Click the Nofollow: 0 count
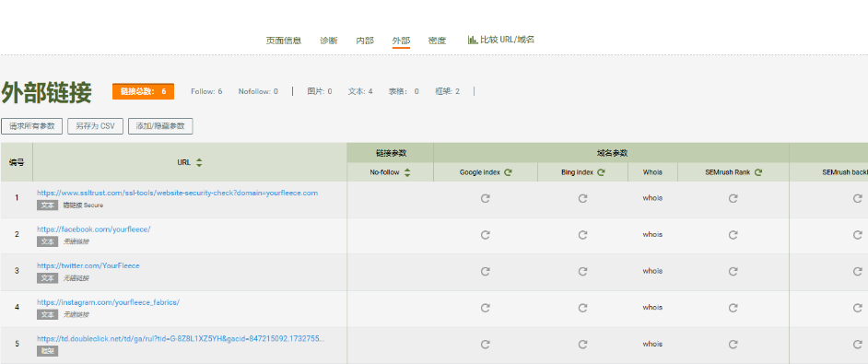The image size is (868, 364). [x=258, y=91]
